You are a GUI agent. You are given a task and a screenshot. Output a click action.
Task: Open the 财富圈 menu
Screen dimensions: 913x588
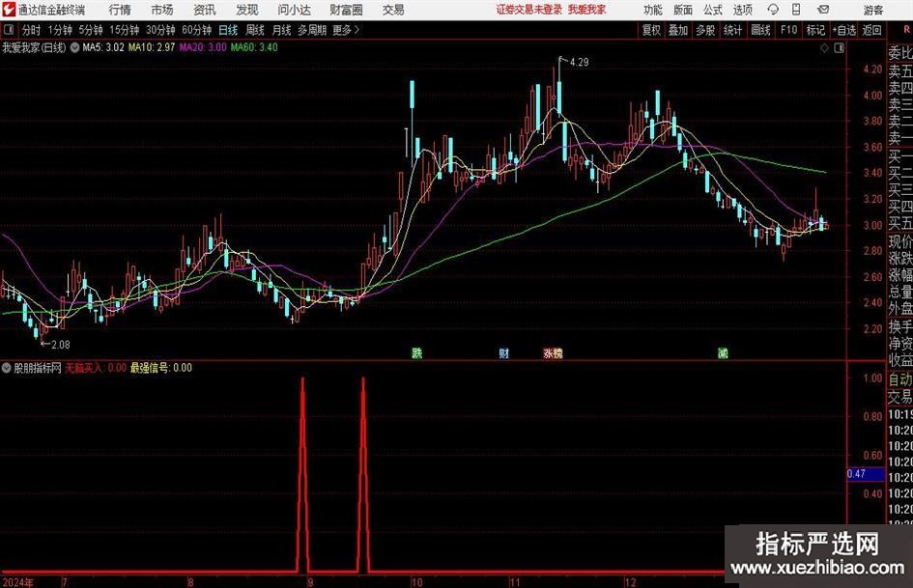click(346, 10)
